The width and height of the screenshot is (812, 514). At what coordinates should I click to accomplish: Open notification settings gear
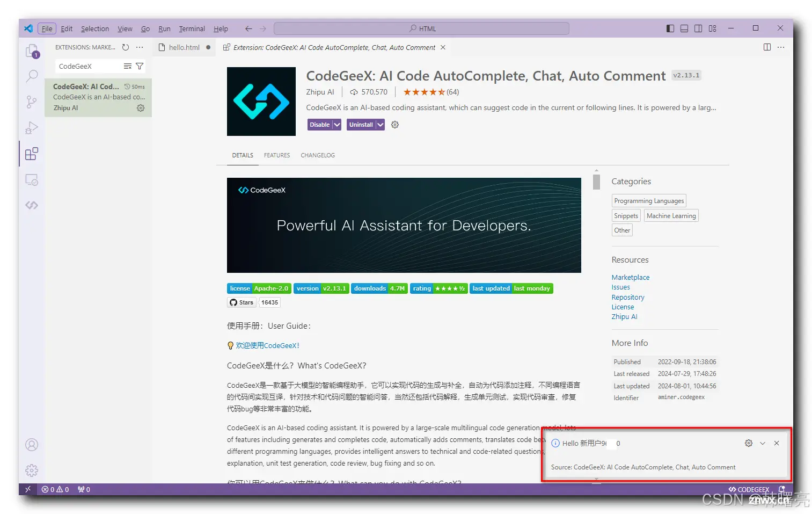[x=749, y=443]
